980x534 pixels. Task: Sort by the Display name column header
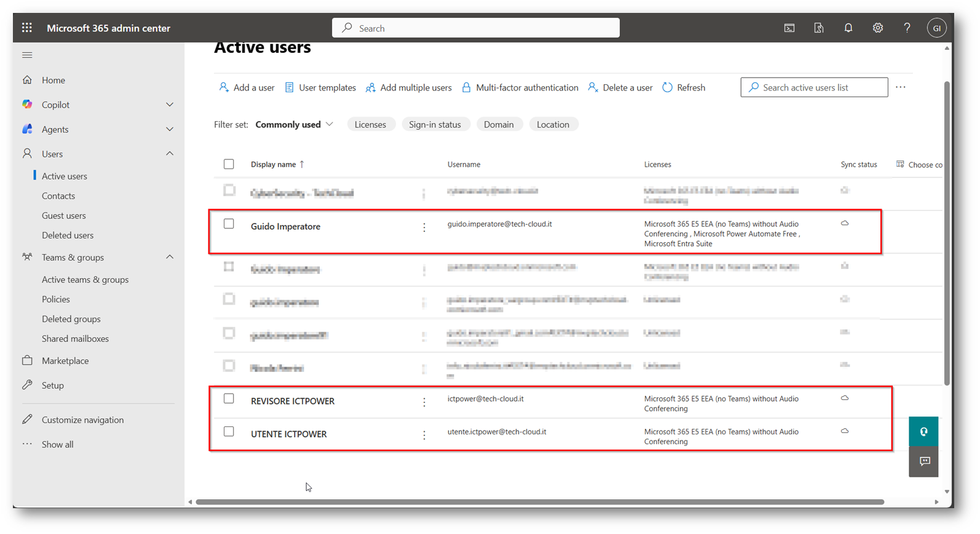277,164
